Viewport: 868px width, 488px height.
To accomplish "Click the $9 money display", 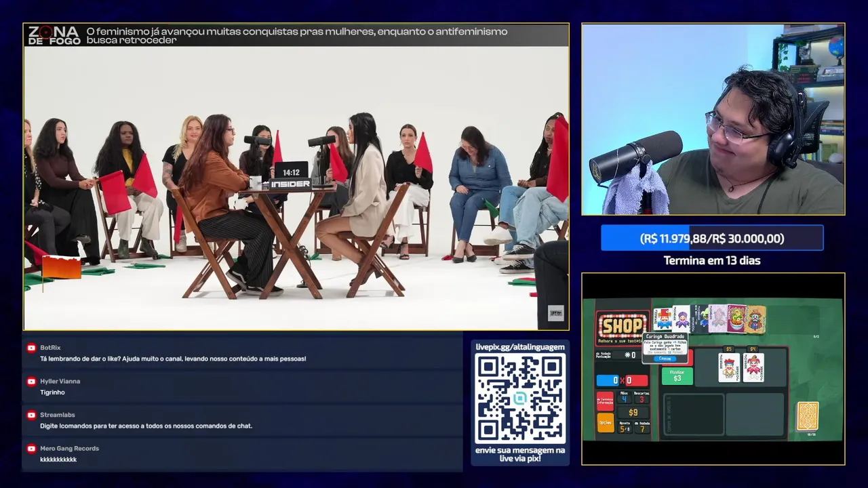I will (x=633, y=413).
